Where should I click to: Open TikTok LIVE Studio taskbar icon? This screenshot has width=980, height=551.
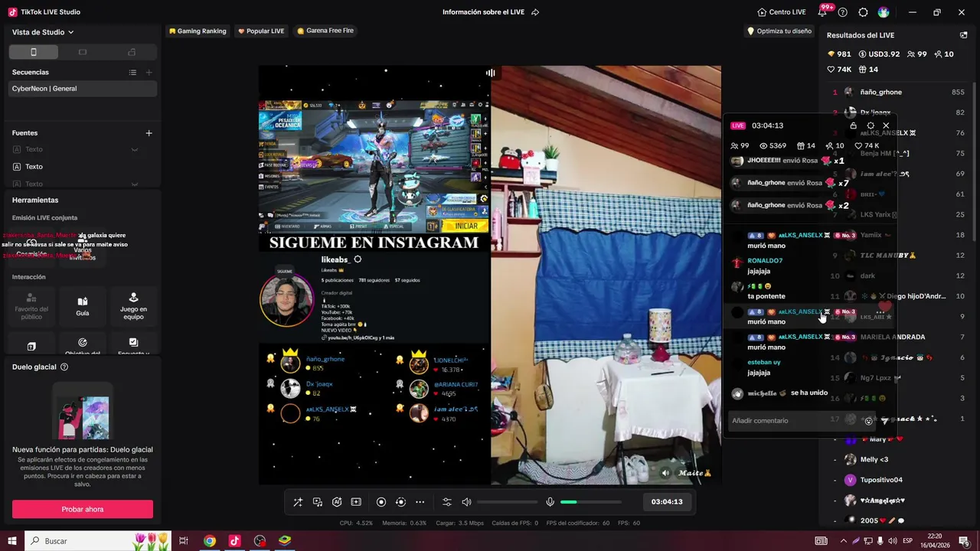tap(234, 541)
